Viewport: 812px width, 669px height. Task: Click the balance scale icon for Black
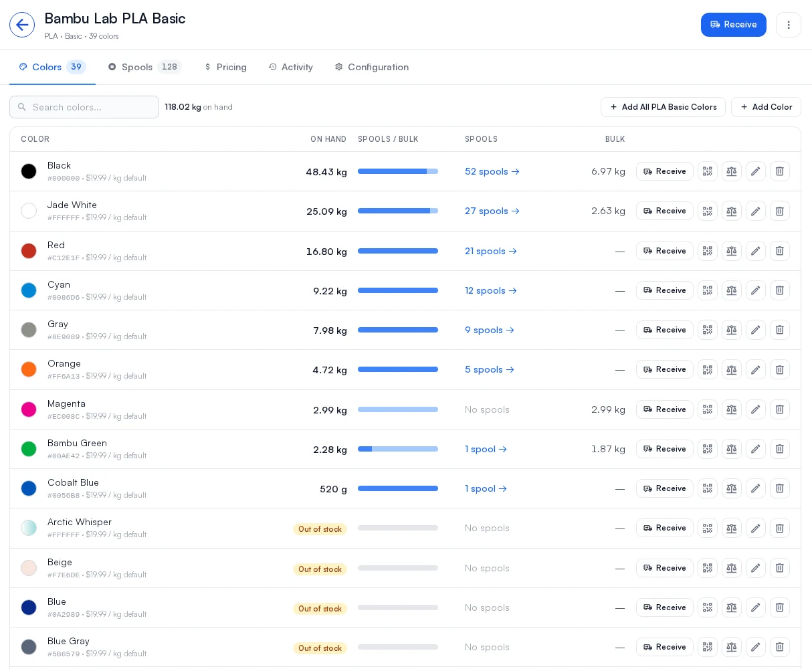[x=732, y=171]
